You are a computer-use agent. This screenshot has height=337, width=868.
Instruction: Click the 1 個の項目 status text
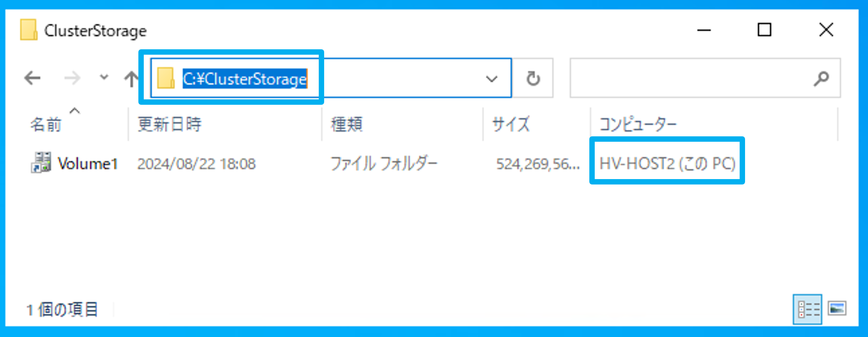coord(62,310)
